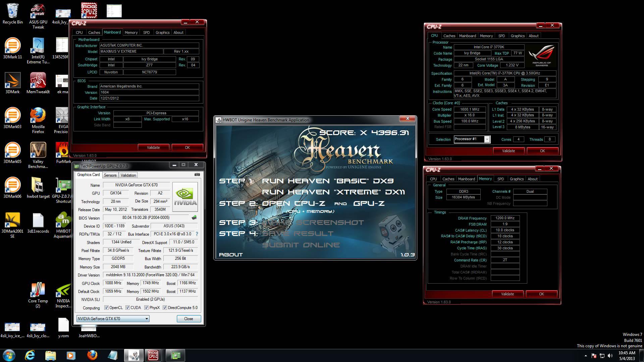
Task: Open 3DMark05 desktop shortcut
Action: coord(12,153)
